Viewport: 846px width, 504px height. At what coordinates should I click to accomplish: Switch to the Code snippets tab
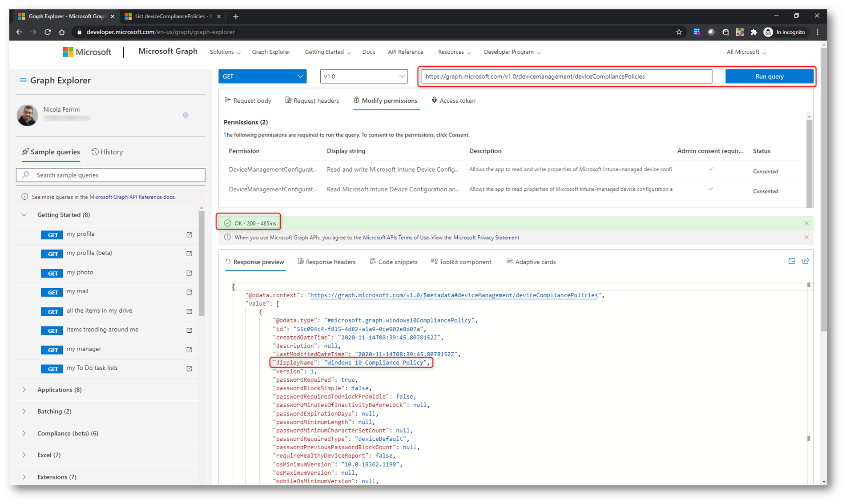(394, 262)
